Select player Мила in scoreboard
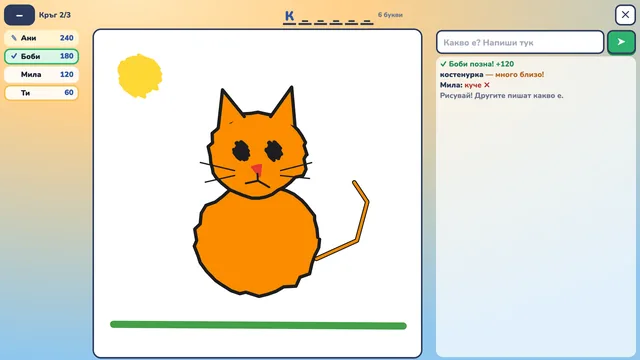Screen dimensions: 640x360 [x=41, y=75]
